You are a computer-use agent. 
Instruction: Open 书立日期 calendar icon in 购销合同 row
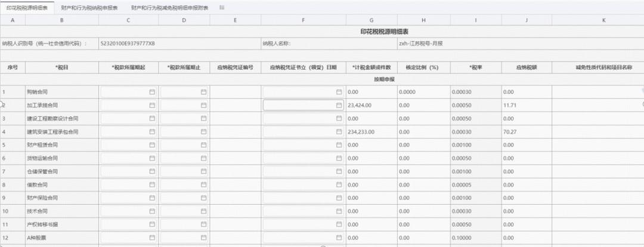point(339,92)
